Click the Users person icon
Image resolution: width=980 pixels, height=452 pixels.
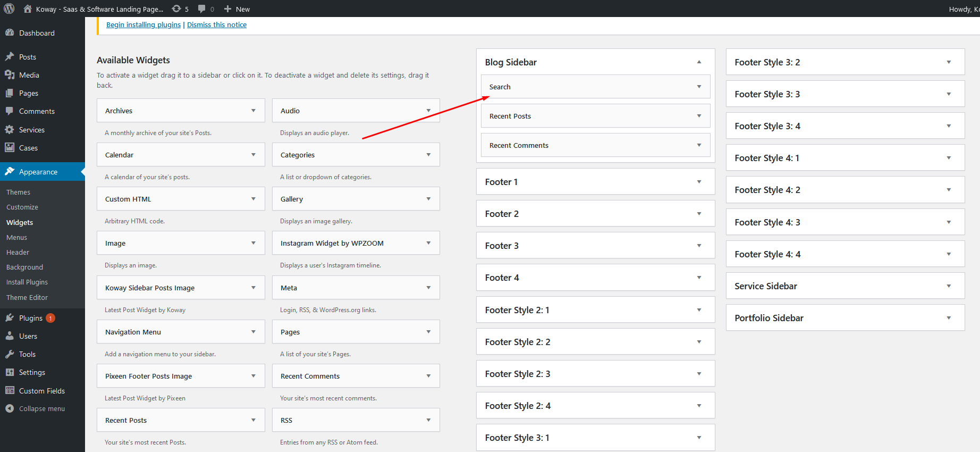10,336
